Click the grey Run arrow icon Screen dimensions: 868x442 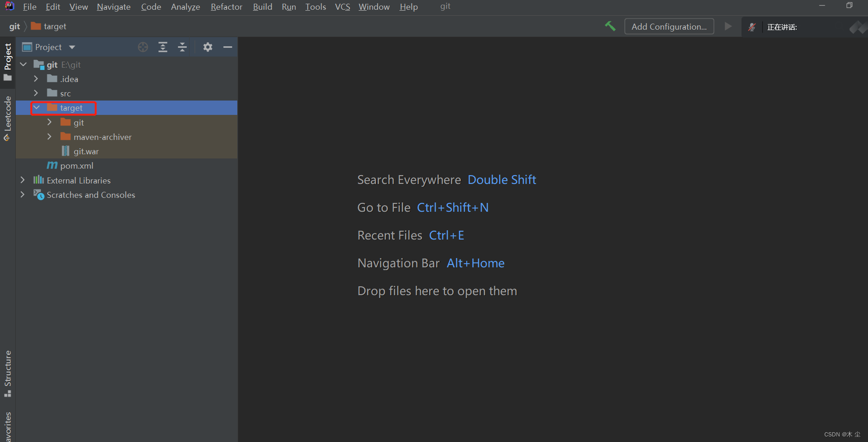click(x=728, y=26)
